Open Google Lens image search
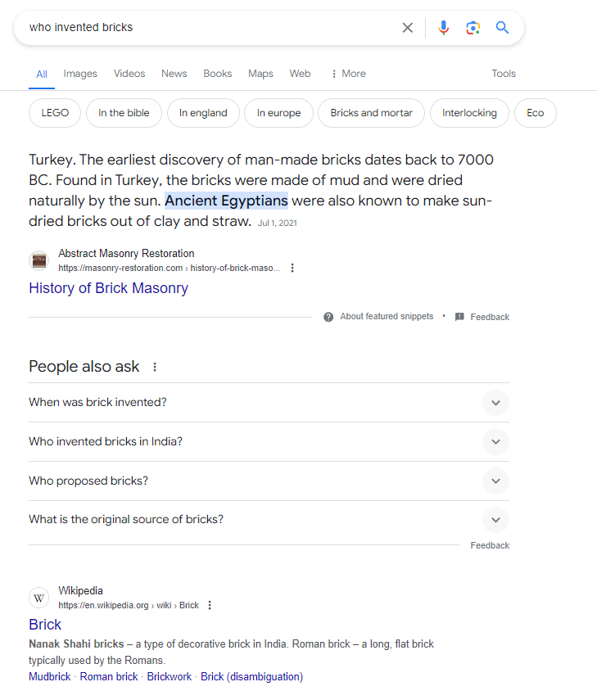The height and width of the screenshot is (700, 597). [x=473, y=28]
